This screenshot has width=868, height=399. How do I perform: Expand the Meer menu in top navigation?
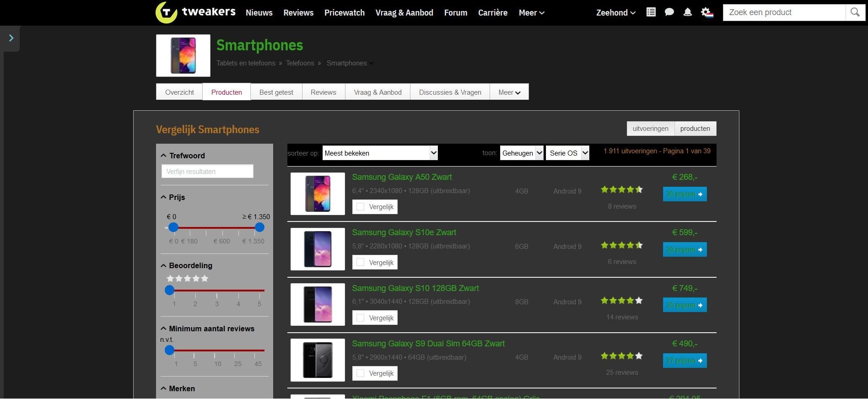pyautogui.click(x=531, y=13)
